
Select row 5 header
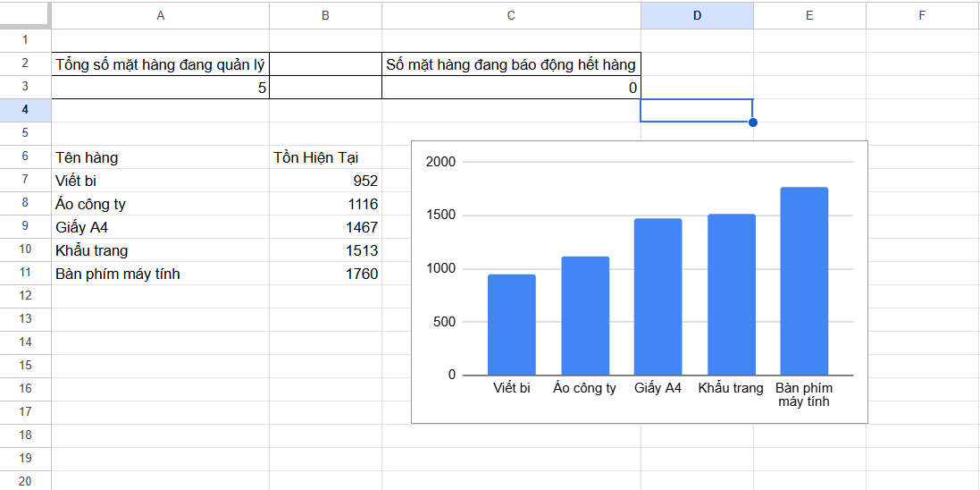pos(25,133)
